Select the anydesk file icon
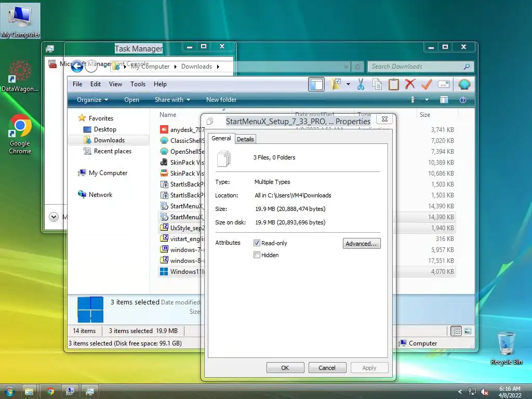532x399 pixels. point(164,129)
